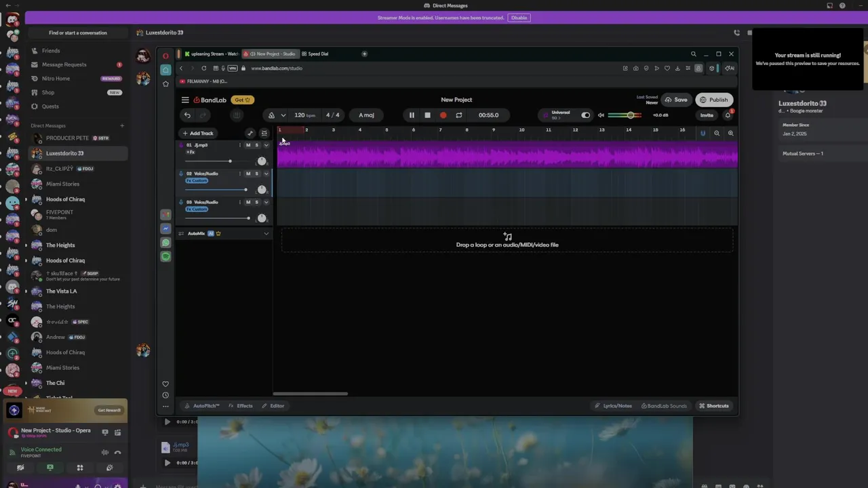The width and height of the screenshot is (868, 488).
Task: Expand the 02 Voice/Audio track chevron
Action: coord(266,174)
